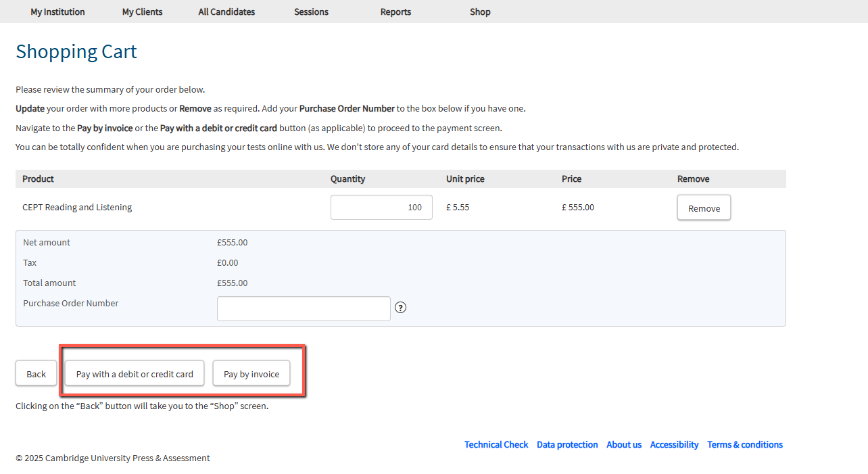Click into the Purchase Order Number box

point(304,308)
